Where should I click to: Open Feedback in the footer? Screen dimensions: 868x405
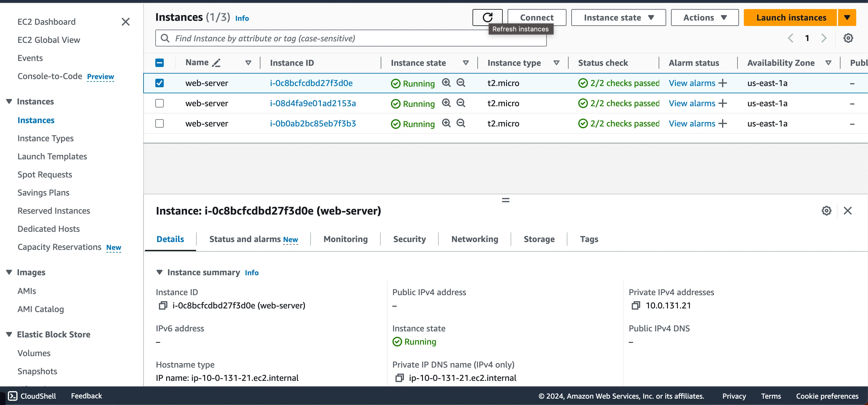pyautogui.click(x=86, y=396)
